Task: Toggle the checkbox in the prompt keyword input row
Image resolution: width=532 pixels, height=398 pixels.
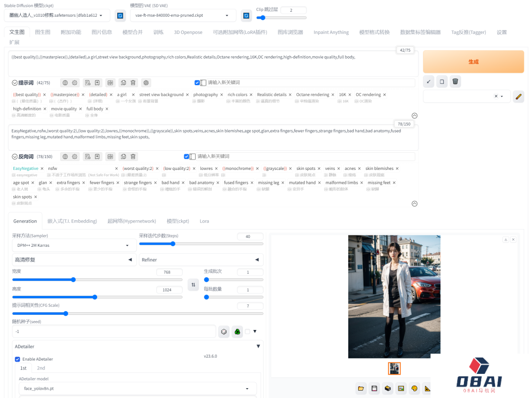Action: [197, 82]
